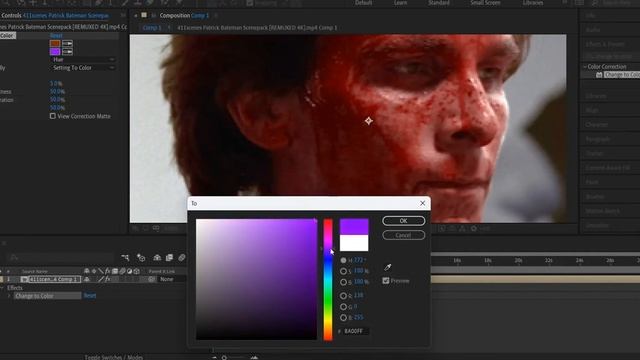Click the vertical rainbow hue slider
The image size is (640, 360).
(328, 280)
